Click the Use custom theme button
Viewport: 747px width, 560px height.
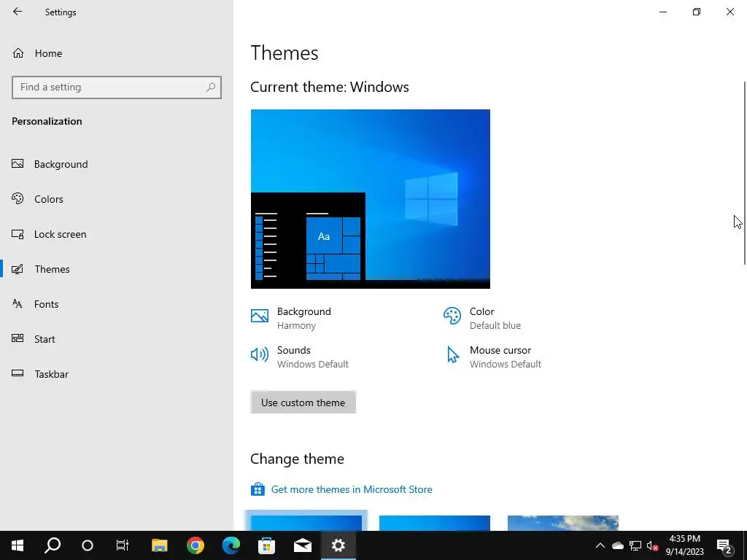[303, 402]
